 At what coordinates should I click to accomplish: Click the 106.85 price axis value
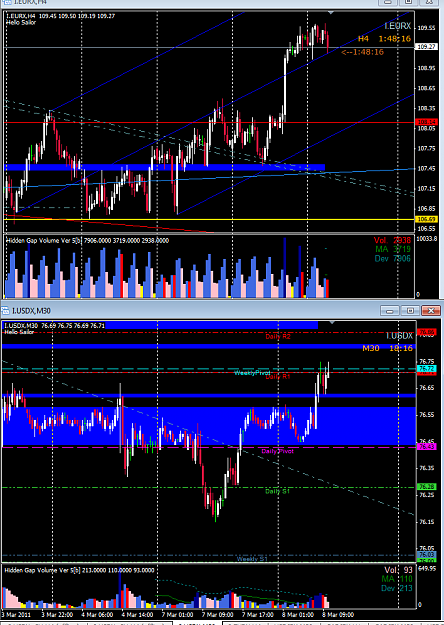click(x=426, y=208)
